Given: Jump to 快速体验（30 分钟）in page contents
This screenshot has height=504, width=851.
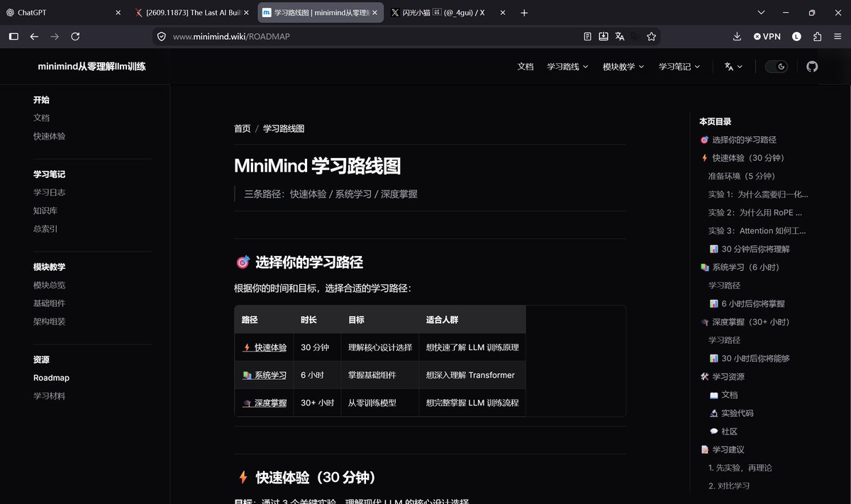Looking at the screenshot, I should (x=742, y=158).
